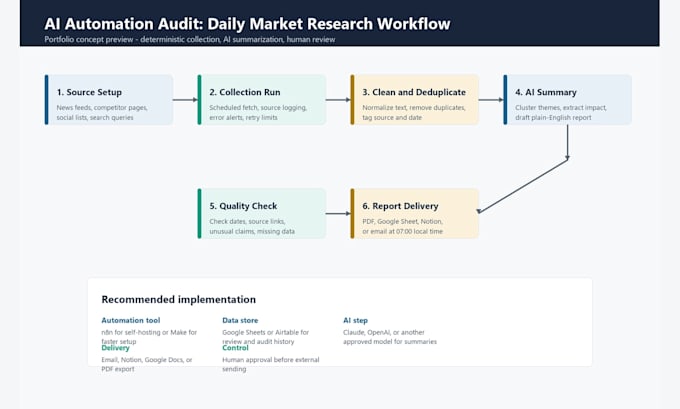Click the '5. Quality Check' heading

tap(243, 206)
